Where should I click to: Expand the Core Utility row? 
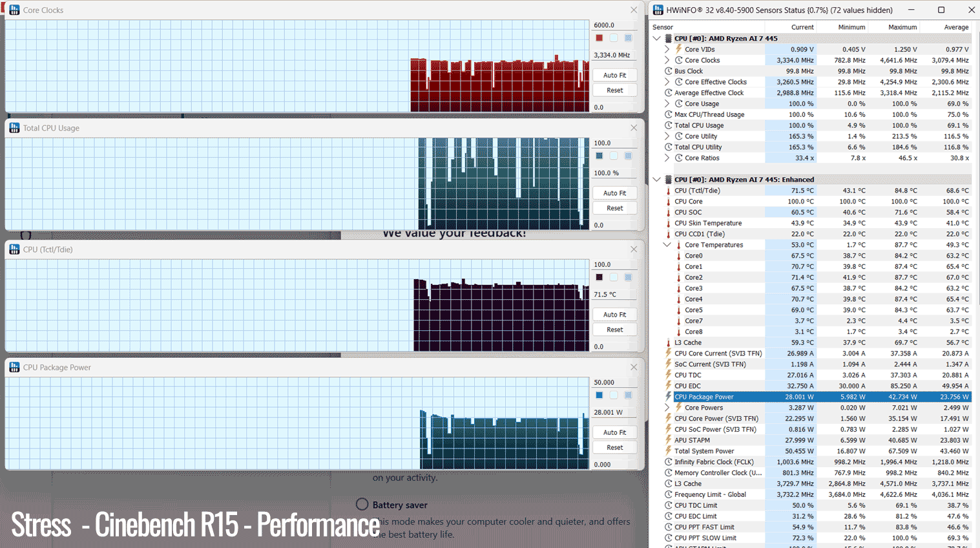tap(667, 136)
